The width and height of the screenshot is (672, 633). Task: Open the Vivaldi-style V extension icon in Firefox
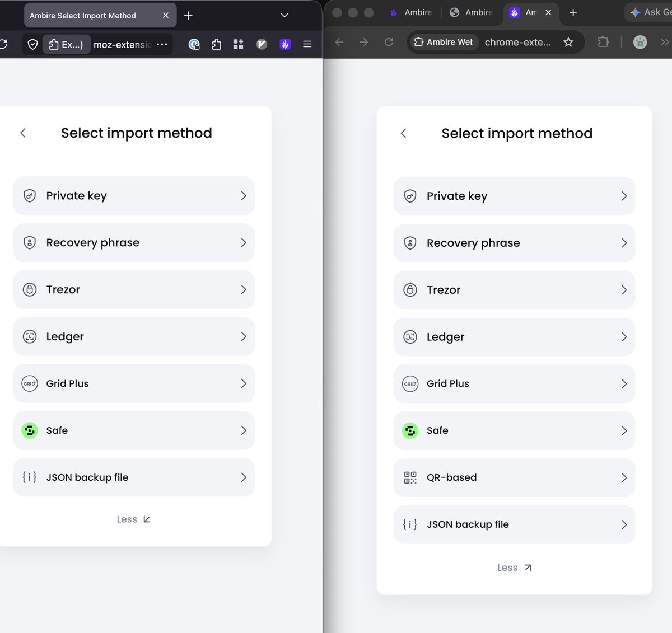[262, 44]
